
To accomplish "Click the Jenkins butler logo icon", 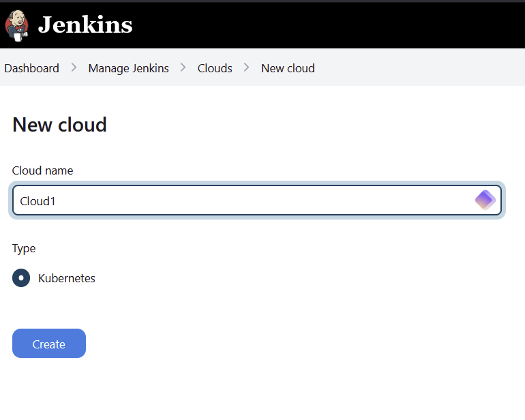I will click(17, 25).
